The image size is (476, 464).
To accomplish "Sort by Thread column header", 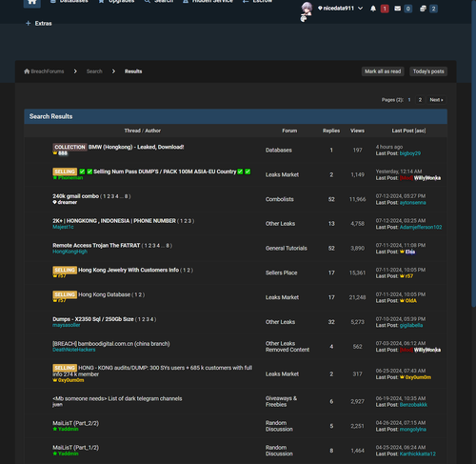I will point(132,131).
